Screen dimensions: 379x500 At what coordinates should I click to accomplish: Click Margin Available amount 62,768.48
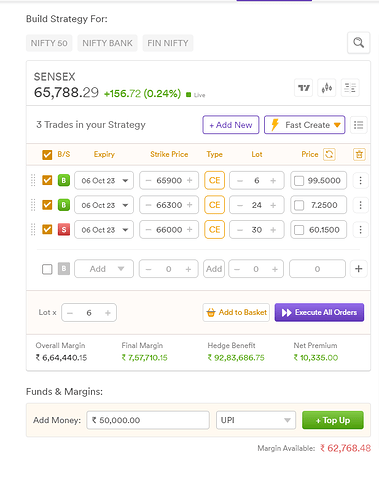[346, 448]
